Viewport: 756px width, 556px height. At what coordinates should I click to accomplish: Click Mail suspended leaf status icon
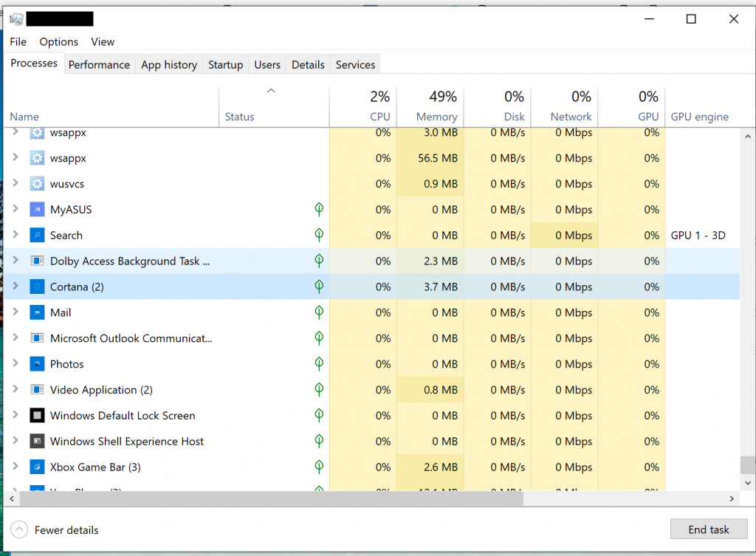[319, 312]
